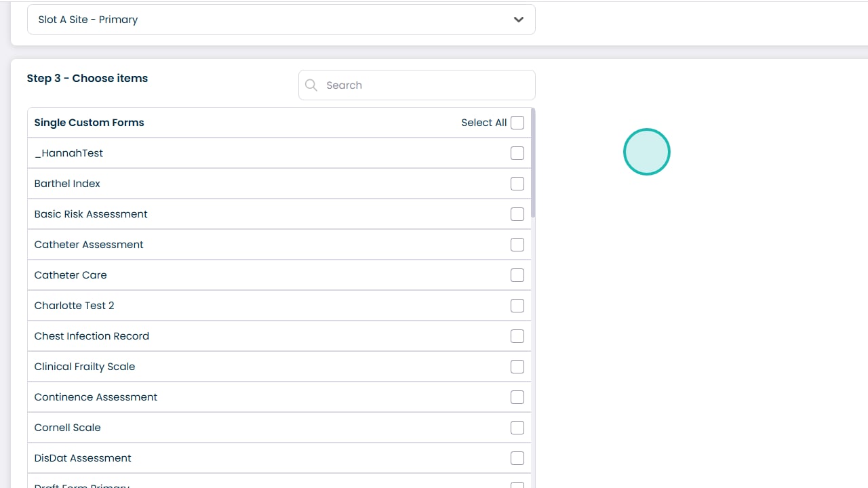Check the Barthel Index checkbox

point(517,184)
